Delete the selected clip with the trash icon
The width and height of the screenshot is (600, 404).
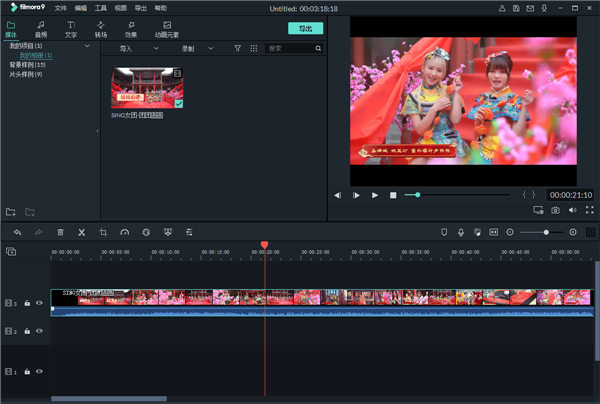[60, 232]
